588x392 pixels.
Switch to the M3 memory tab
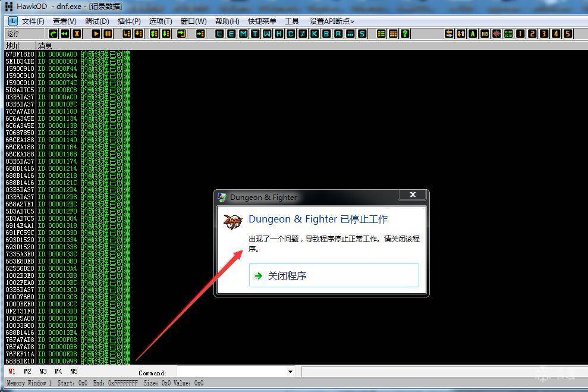click(43, 371)
